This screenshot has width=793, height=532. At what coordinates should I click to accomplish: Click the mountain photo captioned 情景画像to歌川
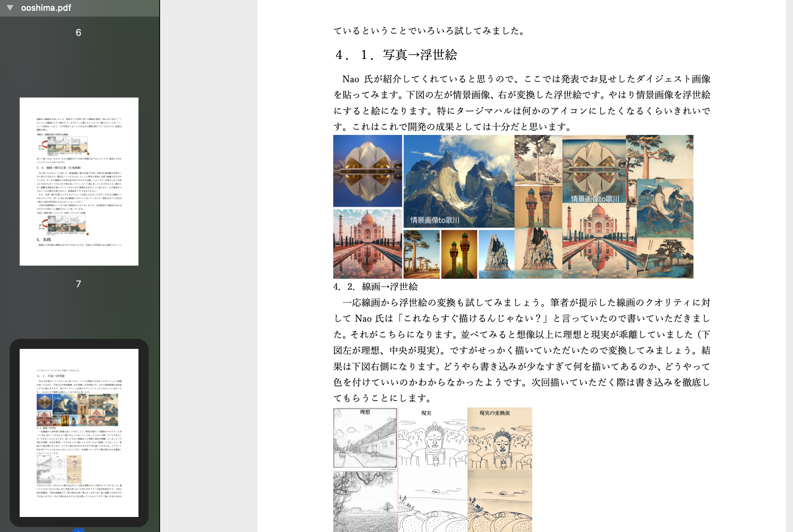pyautogui.click(x=459, y=181)
